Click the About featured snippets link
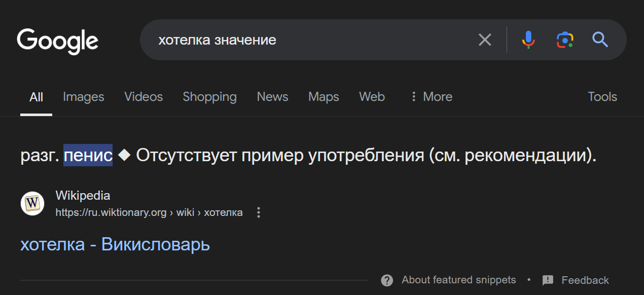This screenshot has height=295, width=644. pos(458,280)
